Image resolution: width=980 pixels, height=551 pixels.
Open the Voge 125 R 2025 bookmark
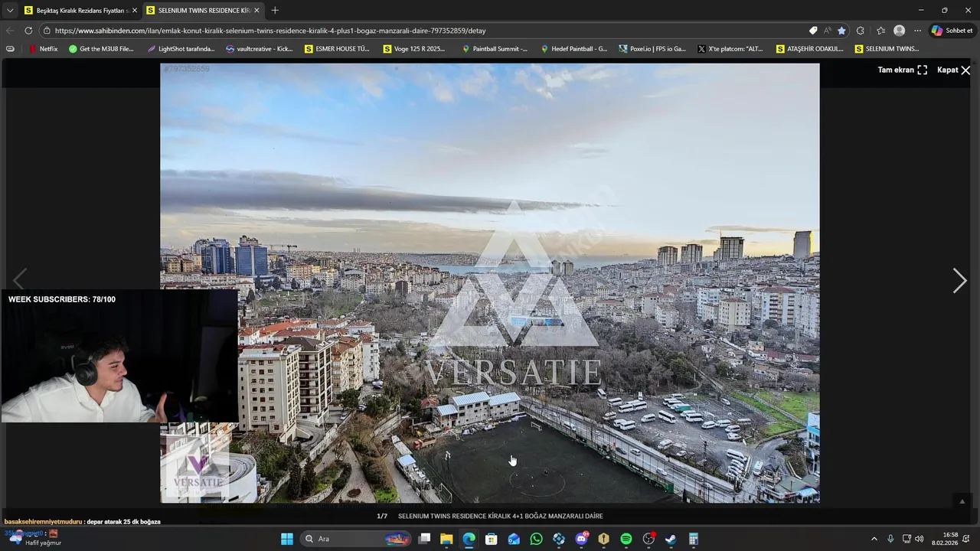414,49
